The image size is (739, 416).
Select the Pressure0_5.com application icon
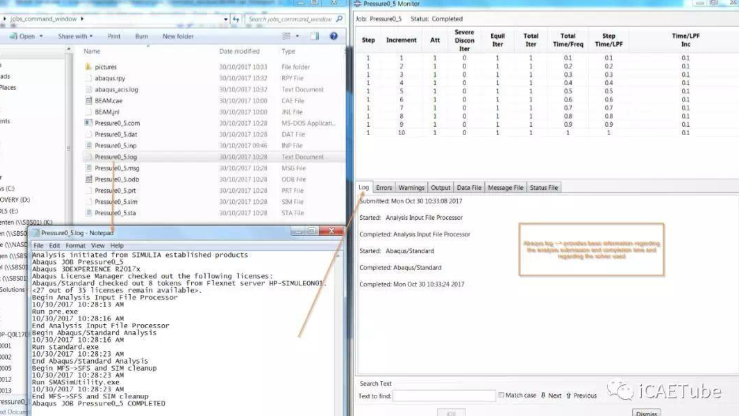tap(88, 123)
